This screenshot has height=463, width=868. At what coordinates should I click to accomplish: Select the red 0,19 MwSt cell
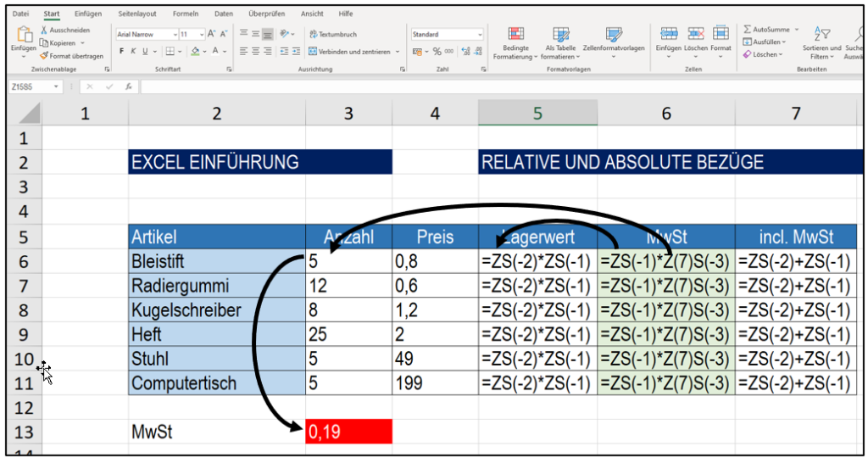tap(348, 432)
